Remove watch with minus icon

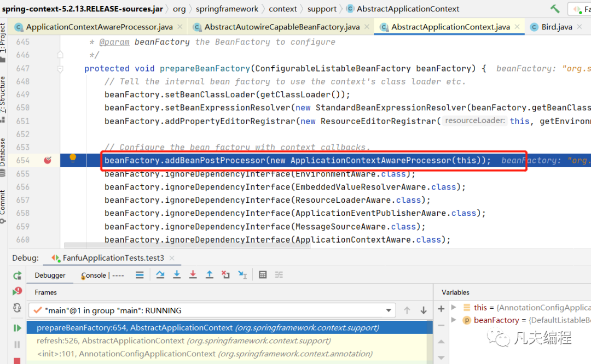(441, 325)
